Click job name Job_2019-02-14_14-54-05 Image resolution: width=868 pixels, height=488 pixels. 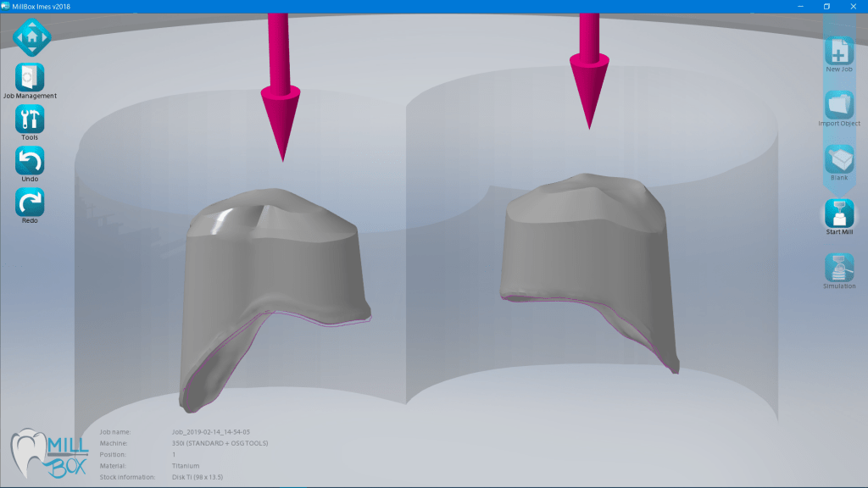[211, 432]
